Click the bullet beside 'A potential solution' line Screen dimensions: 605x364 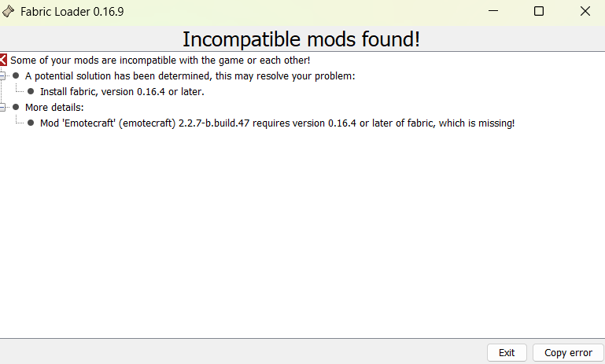tap(16, 75)
